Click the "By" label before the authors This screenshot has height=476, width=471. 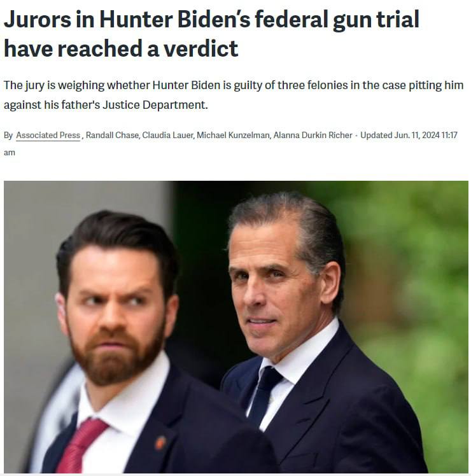[8, 135]
